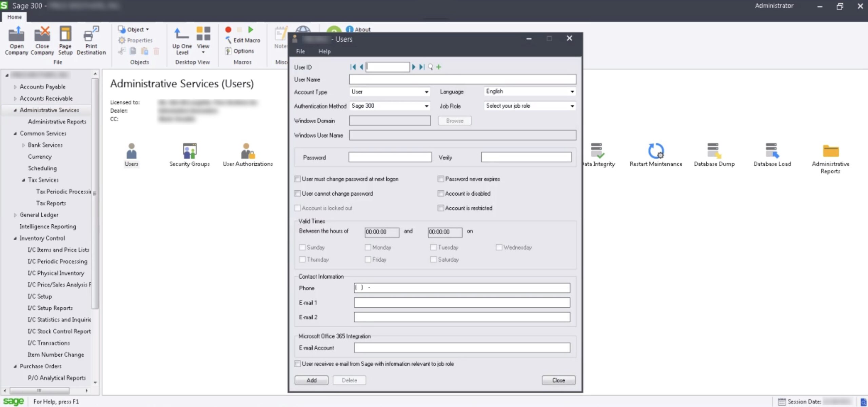Image resolution: width=868 pixels, height=407 pixels.
Task: Open the Security Groups icon
Action: pos(189,151)
